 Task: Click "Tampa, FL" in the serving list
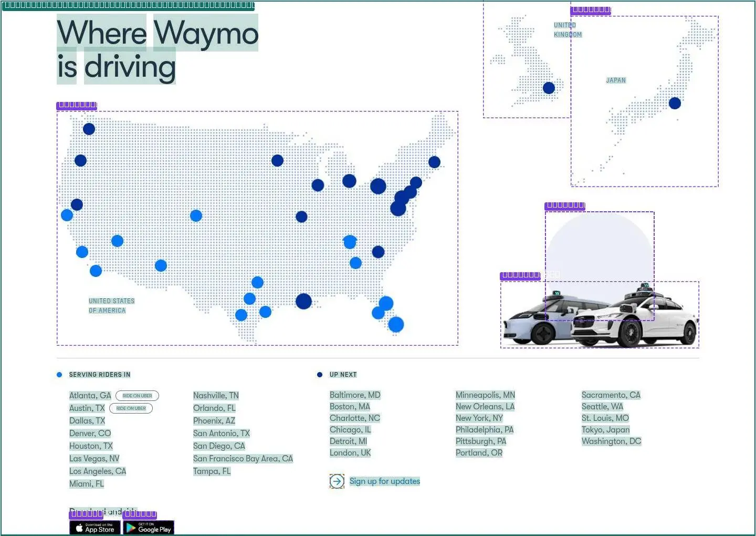point(212,471)
